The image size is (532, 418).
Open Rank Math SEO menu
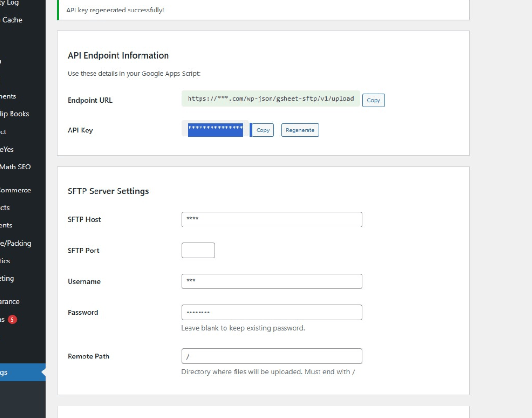click(15, 167)
